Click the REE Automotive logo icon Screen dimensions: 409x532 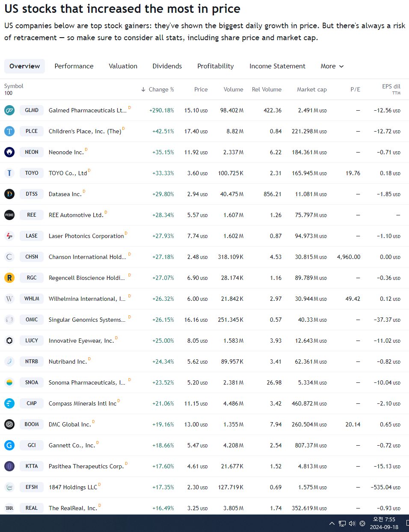[x=9, y=215]
